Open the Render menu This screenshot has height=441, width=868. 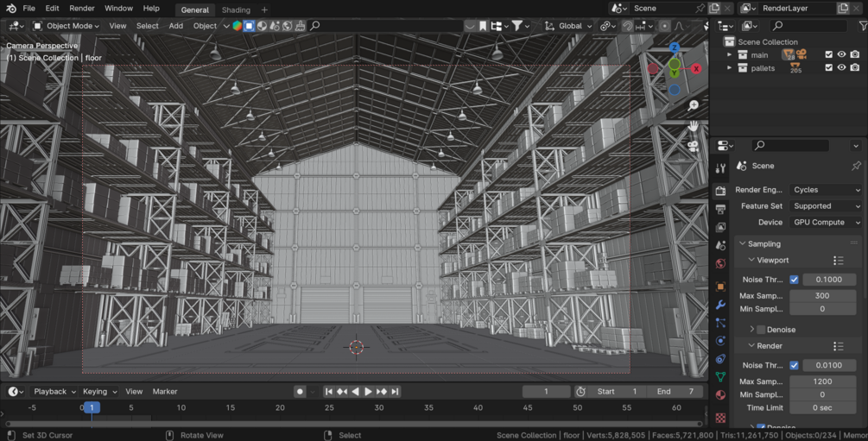[82, 9]
